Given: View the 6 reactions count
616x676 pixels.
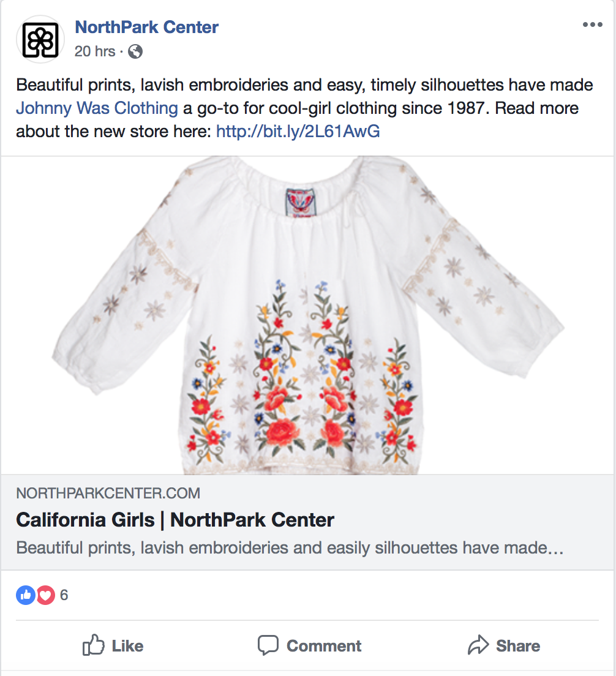Looking at the screenshot, I should point(64,595).
